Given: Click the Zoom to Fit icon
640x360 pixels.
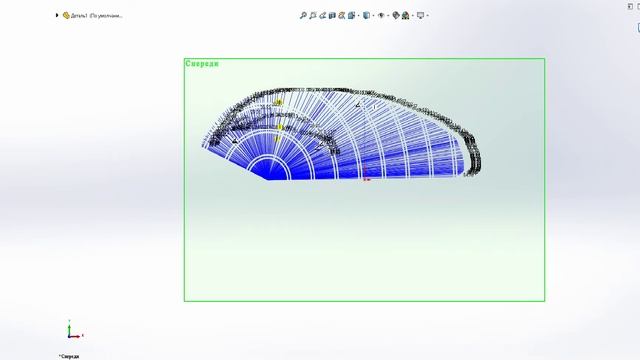Looking at the screenshot, I should (x=303, y=16).
